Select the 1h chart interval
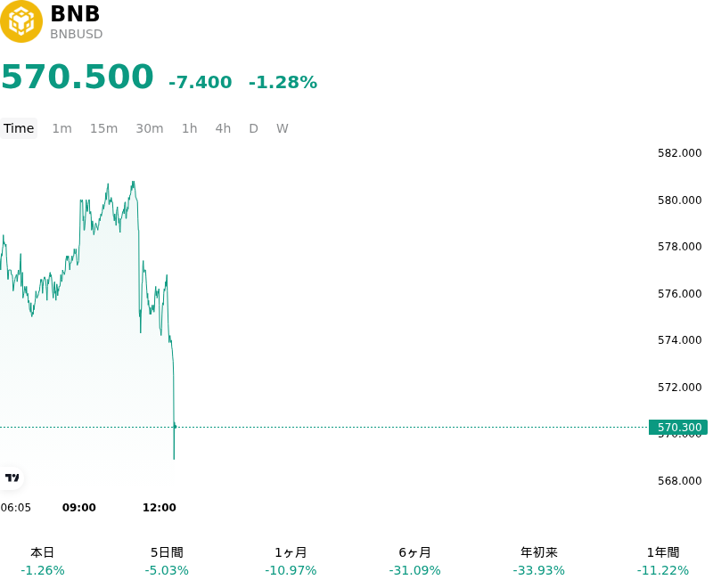713x588 pixels. (x=190, y=128)
